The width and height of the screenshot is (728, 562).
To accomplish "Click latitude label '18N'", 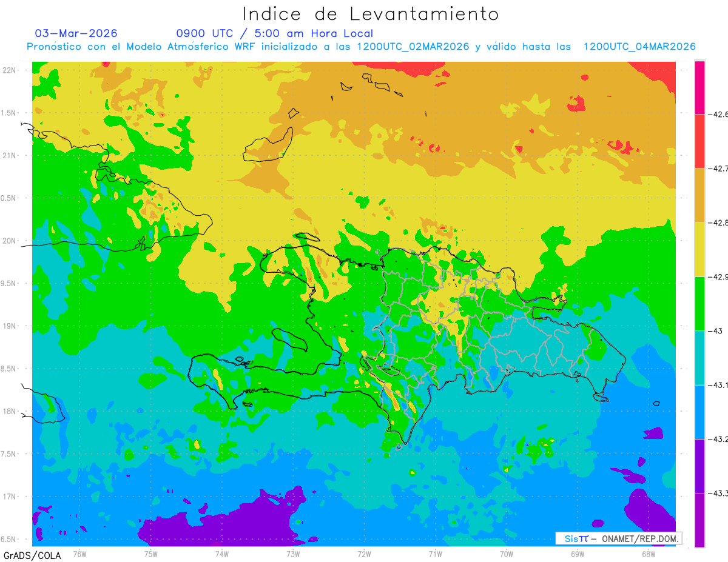I will pyautogui.click(x=9, y=412).
